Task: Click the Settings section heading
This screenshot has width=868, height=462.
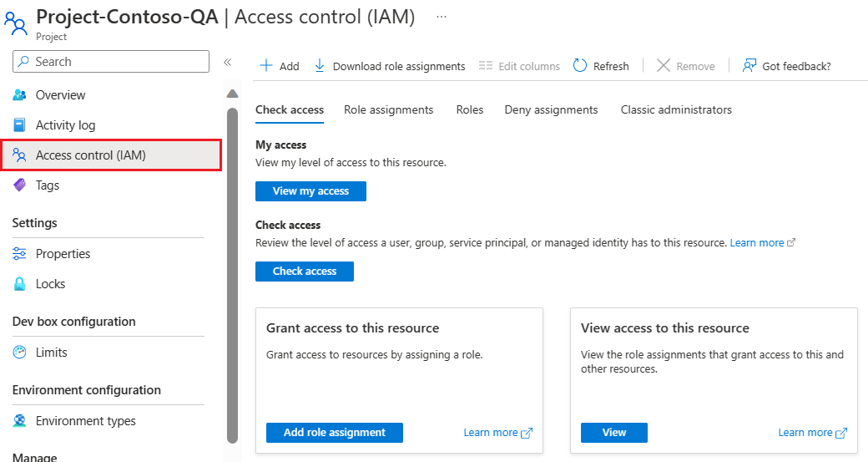Action: pyautogui.click(x=34, y=223)
